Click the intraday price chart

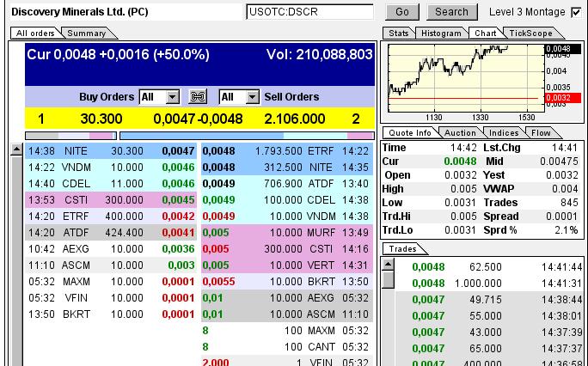coord(466,78)
